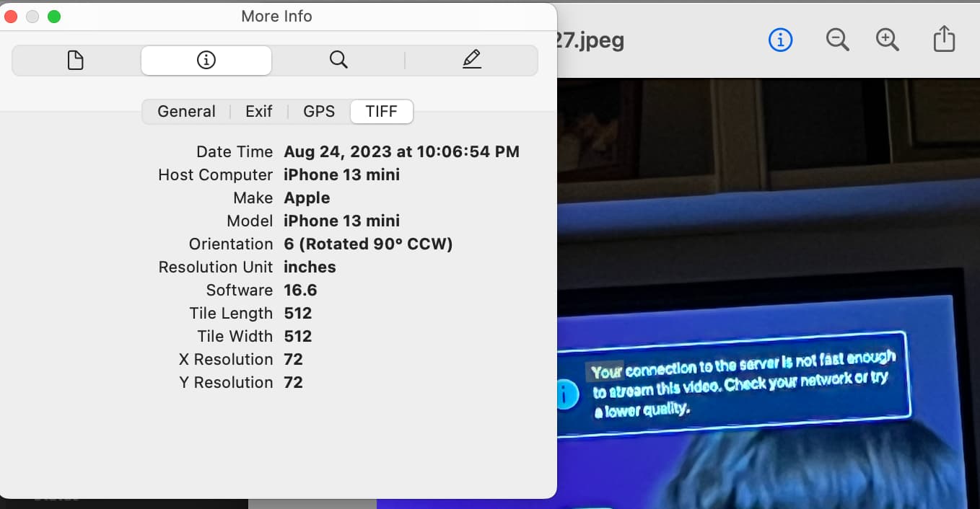Click the Host Computer value iPhone 13 mini

click(x=341, y=174)
